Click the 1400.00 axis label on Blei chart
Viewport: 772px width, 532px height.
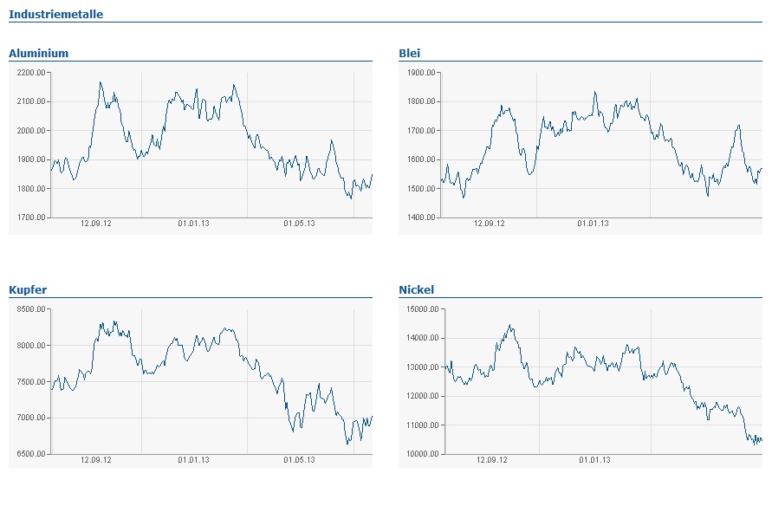click(420, 217)
